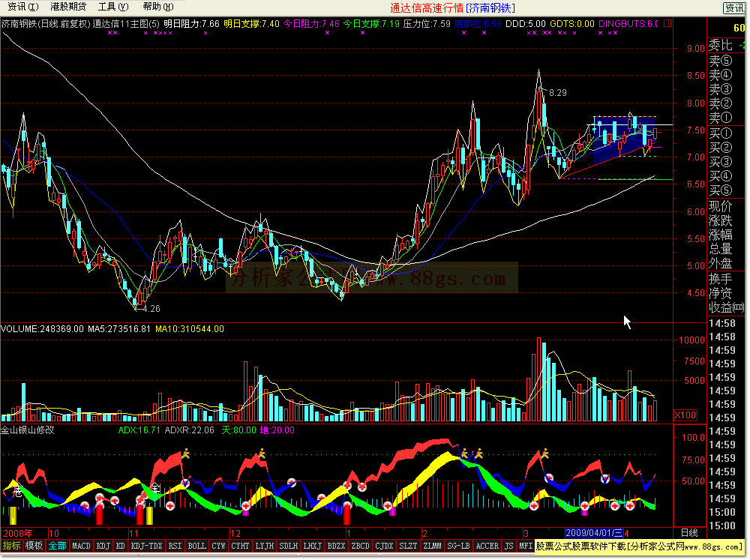Viewport: 750px width, 560px height.
Task: Switch indicator to CYW
Action: click(x=218, y=547)
